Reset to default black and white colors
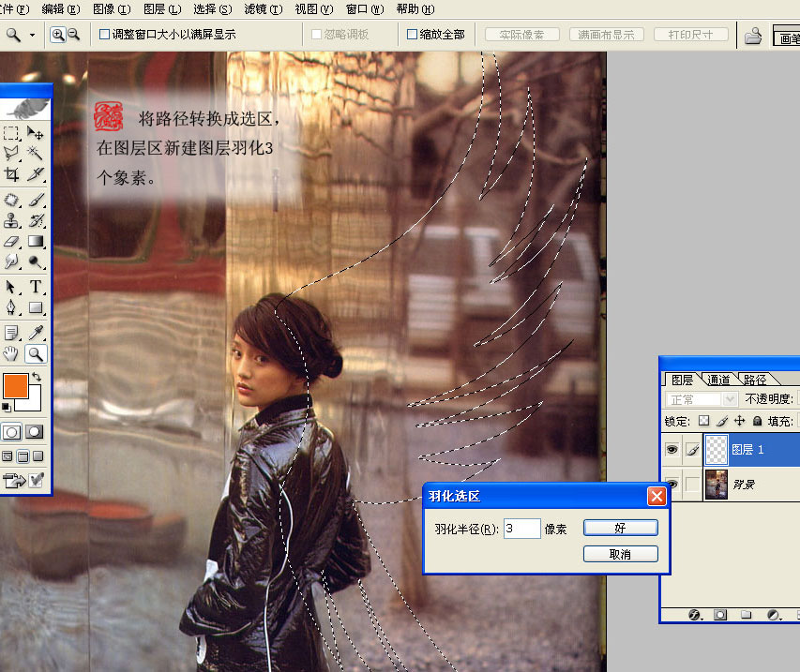This screenshot has height=672, width=800. click(7, 407)
